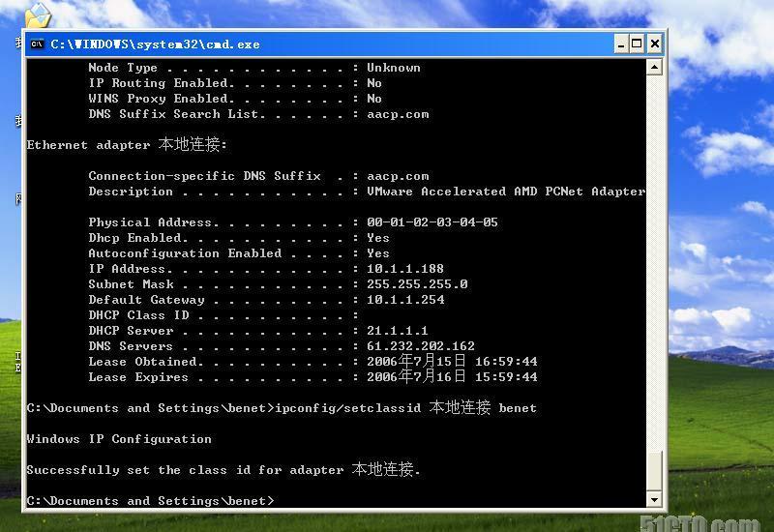The width and height of the screenshot is (774, 532).
Task: Click the last command prompt line
Action: pos(150,500)
